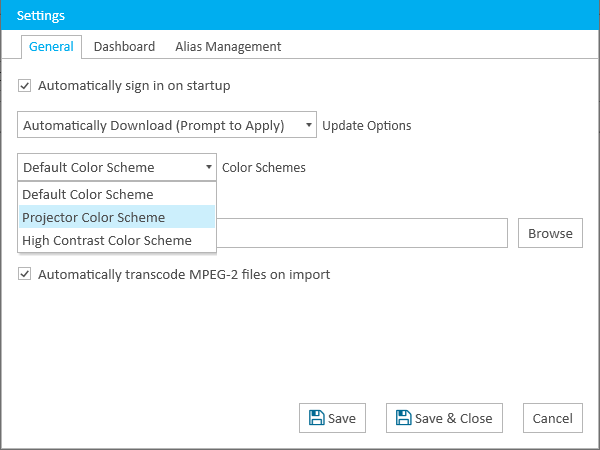The image size is (600, 450).
Task: Click the Default Color Scheme combo box text
Action: (x=89, y=167)
